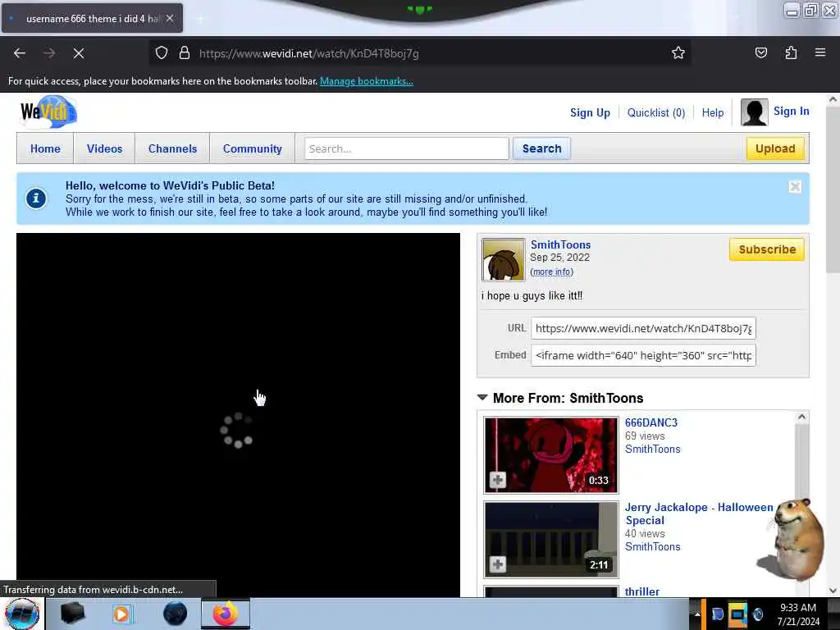
Task: Go back with the browser back arrow
Action: [20, 53]
